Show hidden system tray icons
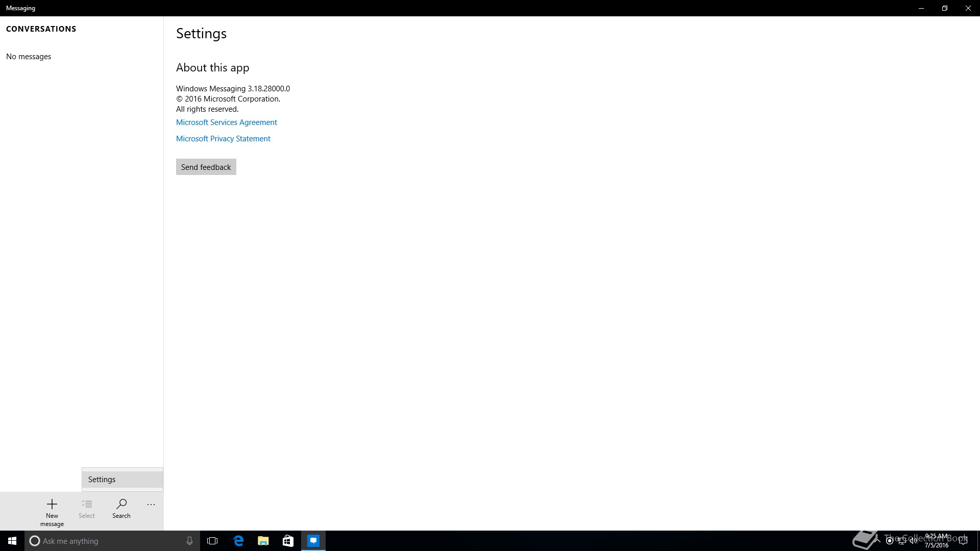980x551 pixels. click(x=877, y=541)
